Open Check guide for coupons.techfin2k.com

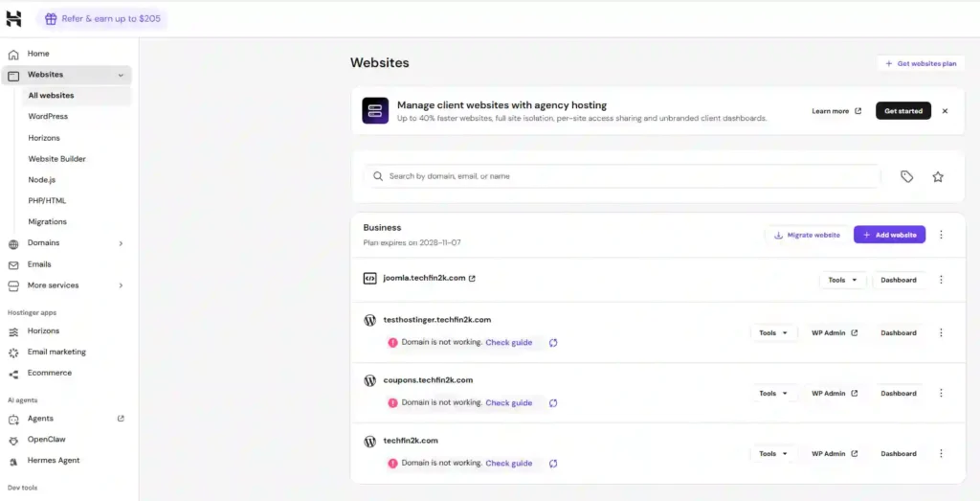509,402
